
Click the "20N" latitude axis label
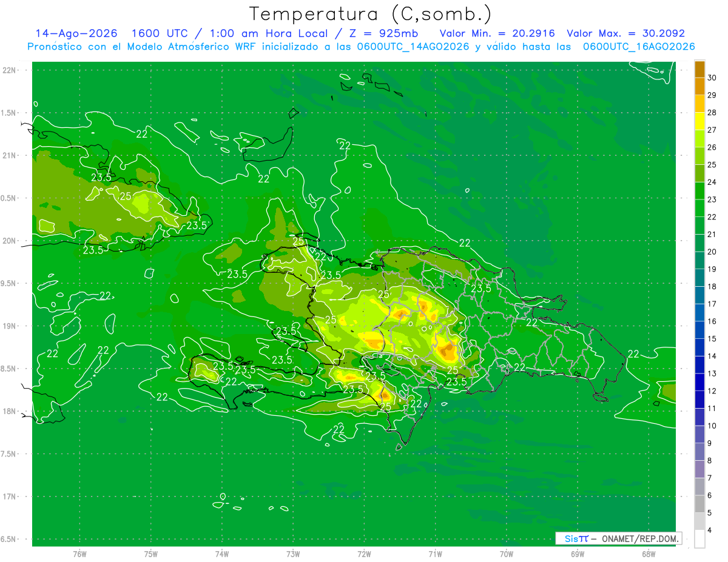[x=10, y=241]
